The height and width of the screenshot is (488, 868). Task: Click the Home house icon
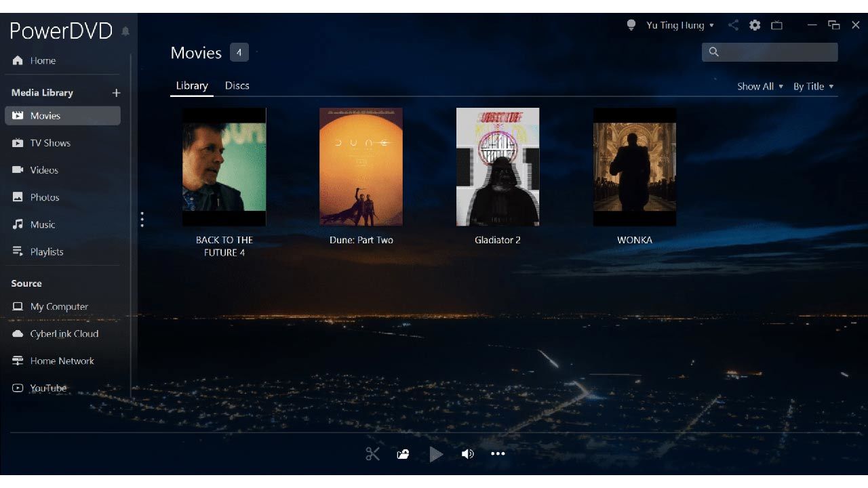tap(18, 60)
